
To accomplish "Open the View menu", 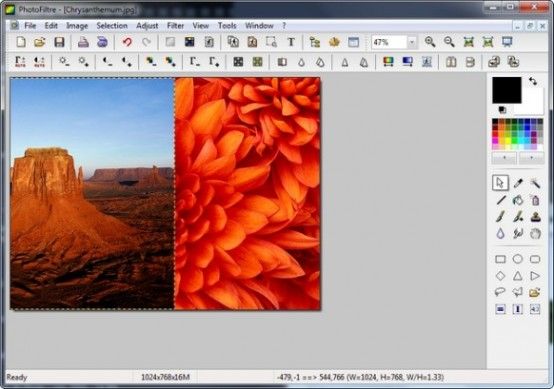I will [201, 26].
